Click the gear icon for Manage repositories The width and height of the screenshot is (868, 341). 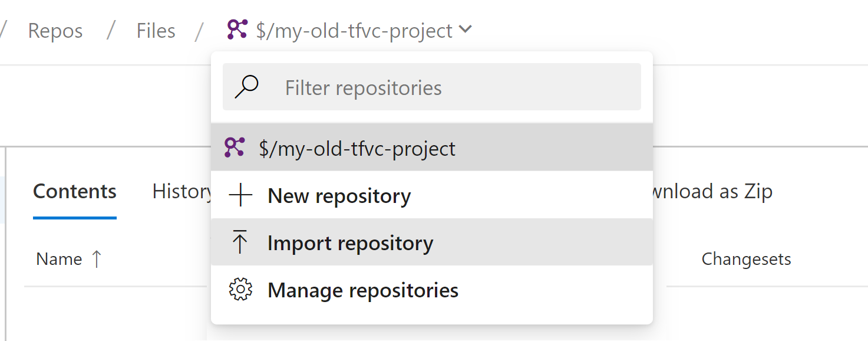(x=240, y=290)
